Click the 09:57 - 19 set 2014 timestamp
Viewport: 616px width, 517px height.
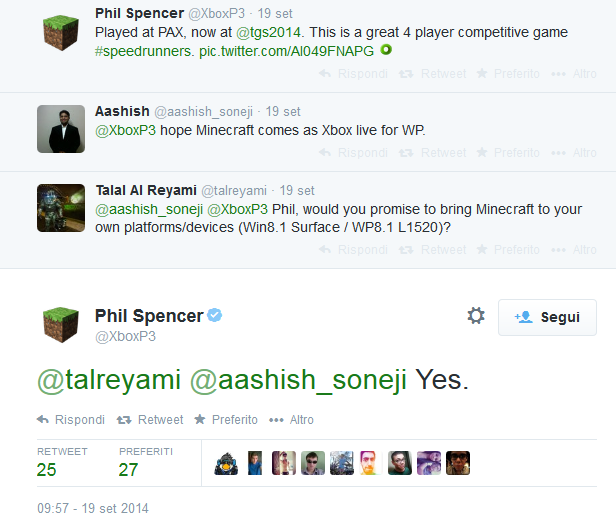click(x=93, y=508)
